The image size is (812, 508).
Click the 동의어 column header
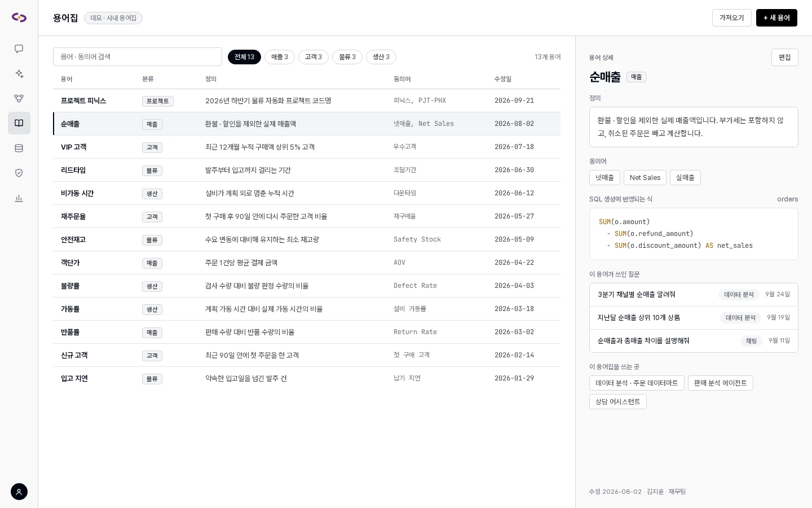pyautogui.click(x=402, y=79)
